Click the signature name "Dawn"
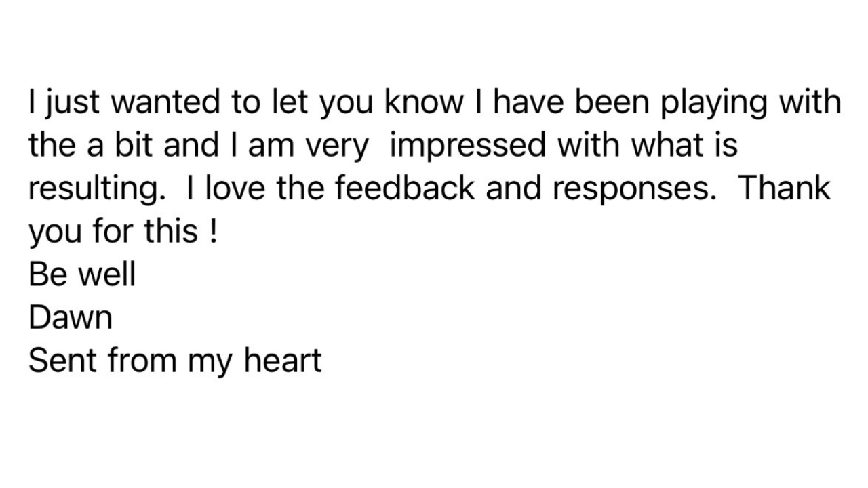The image size is (868, 488). [70, 317]
